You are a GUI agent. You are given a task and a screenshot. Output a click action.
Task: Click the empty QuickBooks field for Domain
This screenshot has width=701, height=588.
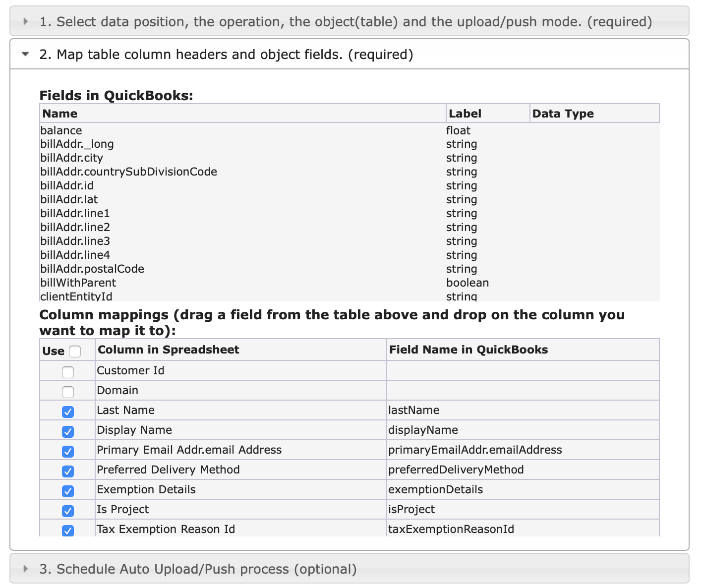523,390
